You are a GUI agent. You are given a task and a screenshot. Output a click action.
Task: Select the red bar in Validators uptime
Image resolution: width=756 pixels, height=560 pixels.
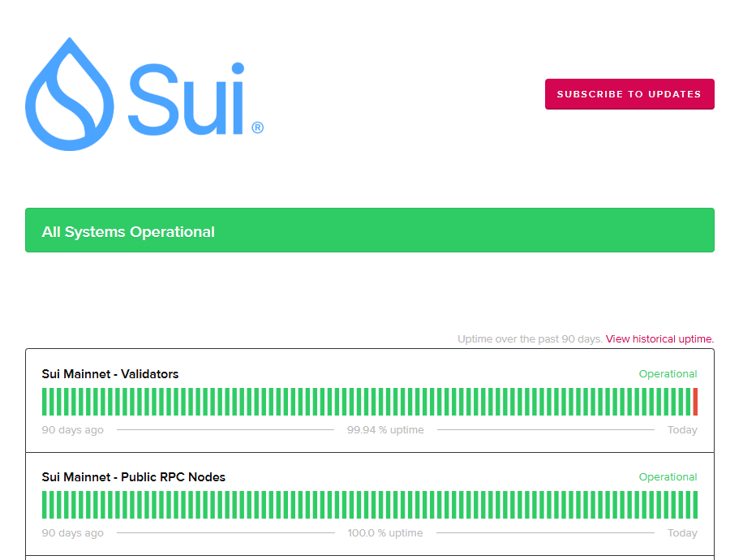(695, 402)
